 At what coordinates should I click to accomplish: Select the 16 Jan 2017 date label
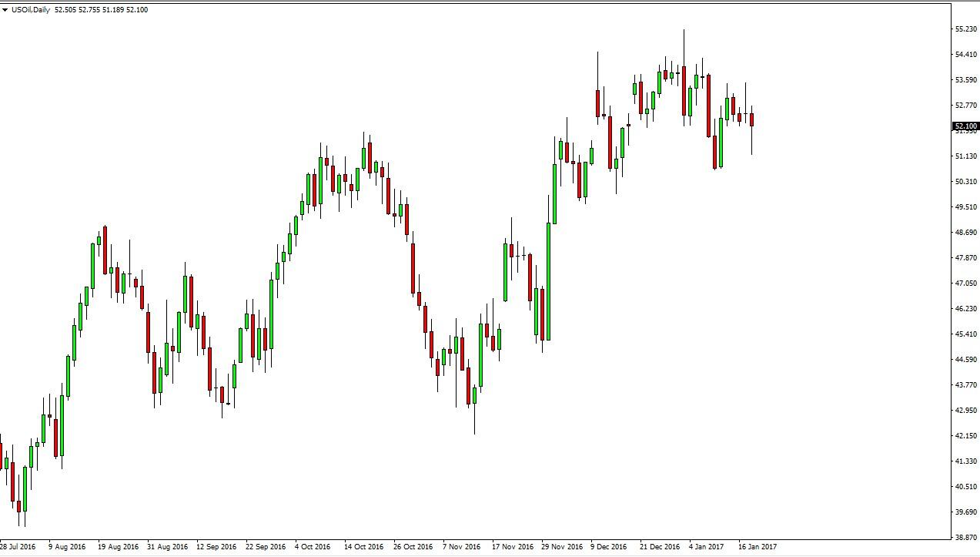758,547
